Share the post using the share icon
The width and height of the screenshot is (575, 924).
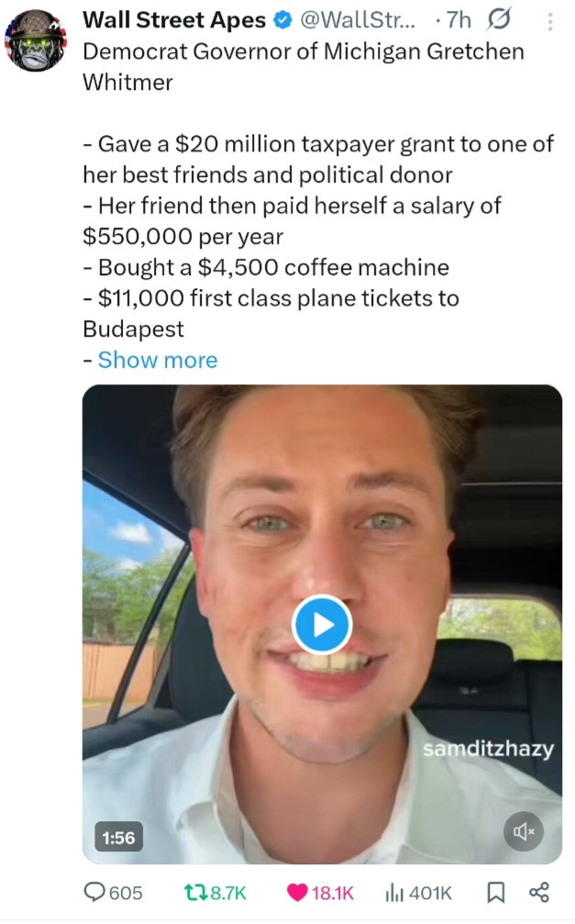click(x=539, y=892)
